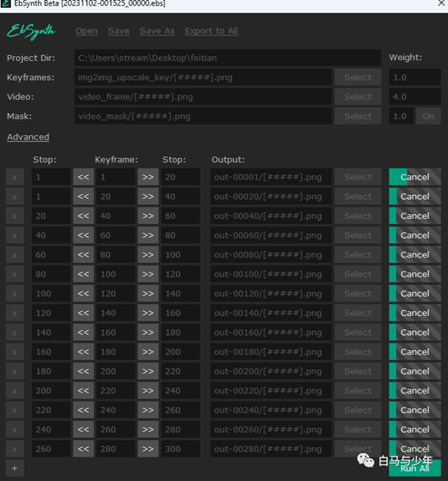Click the Video weight 4.0 field

click(415, 96)
